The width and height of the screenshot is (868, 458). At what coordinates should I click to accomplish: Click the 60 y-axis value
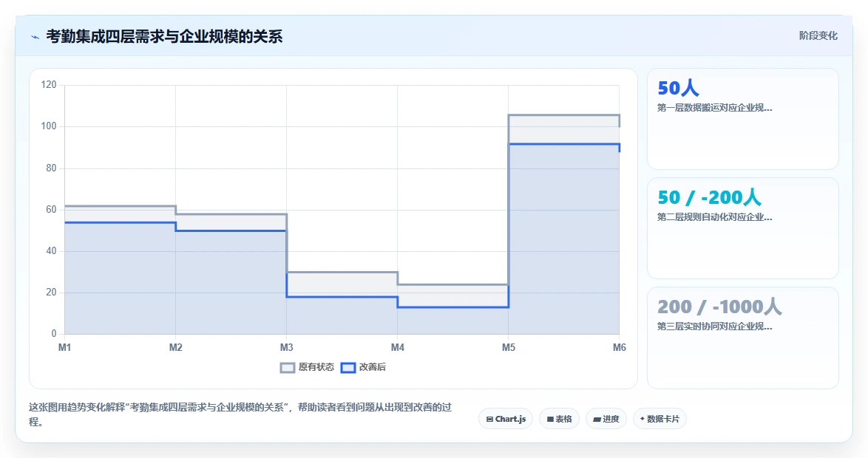click(x=51, y=210)
